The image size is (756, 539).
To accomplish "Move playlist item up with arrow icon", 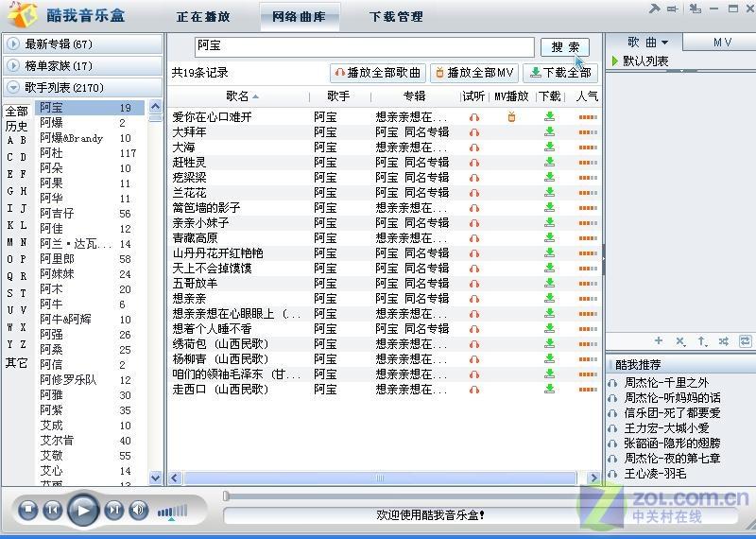I will pyautogui.click(x=702, y=341).
